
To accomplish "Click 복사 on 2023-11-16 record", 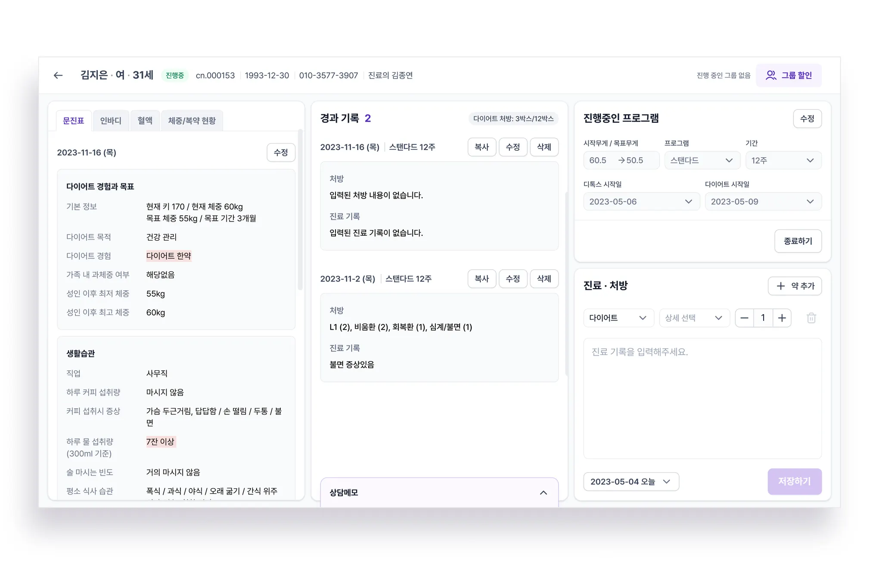I will tap(481, 147).
